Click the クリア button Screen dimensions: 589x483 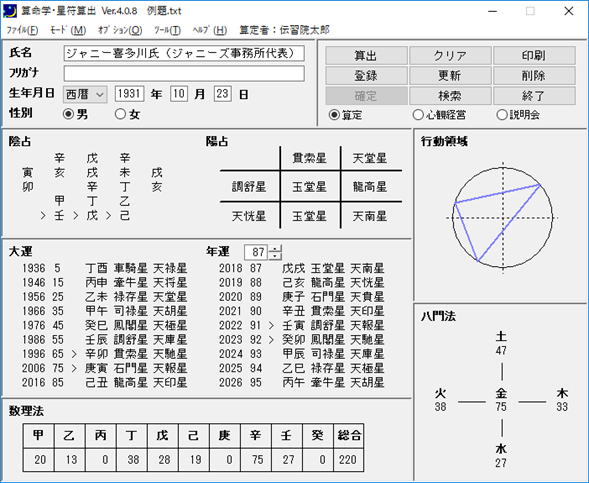point(450,56)
